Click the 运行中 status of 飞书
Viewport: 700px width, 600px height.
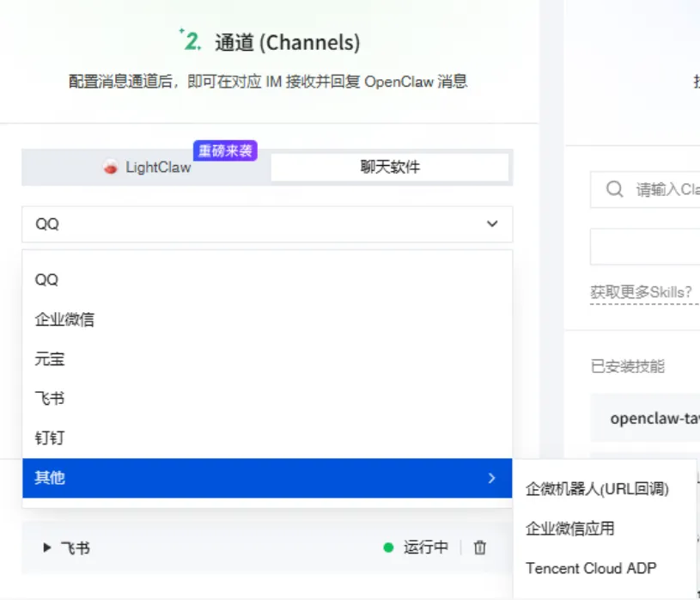tap(425, 548)
